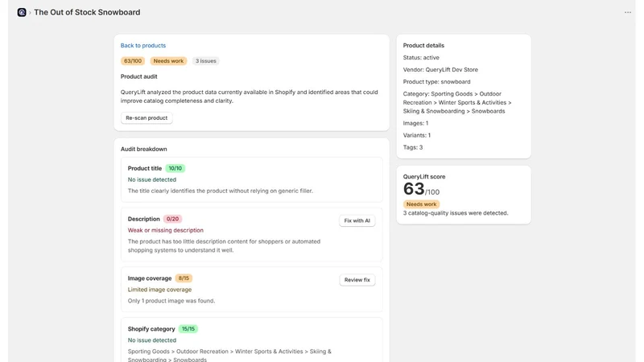Viewport: 644px width, 362px height.
Task: Click the large 63 score number
Action: [x=414, y=189]
